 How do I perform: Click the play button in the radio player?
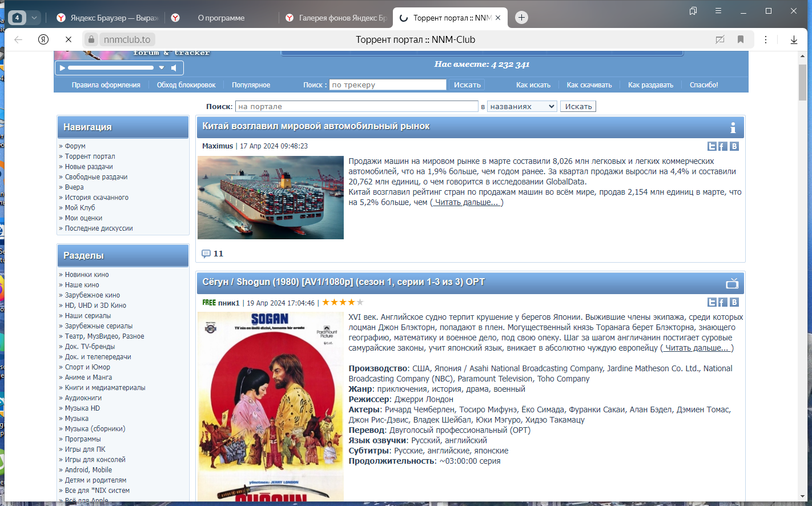pos(62,68)
